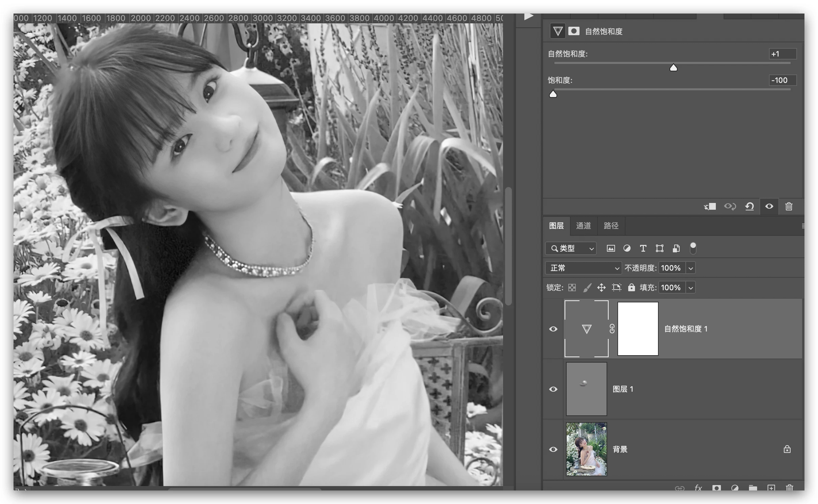Hide the 图层 1 layer
818x504 pixels.
[x=553, y=389]
